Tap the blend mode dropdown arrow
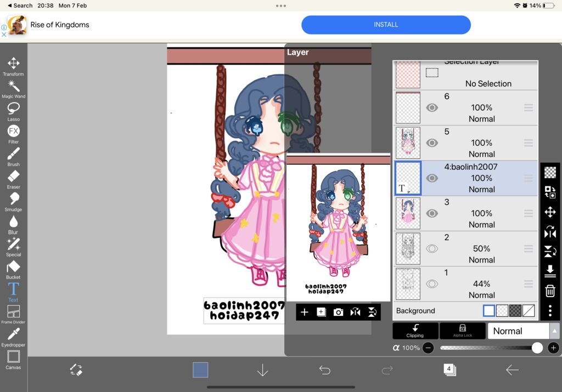Image resolution: width=562 pixels, height=392 pixels. [x=554, y=331]
